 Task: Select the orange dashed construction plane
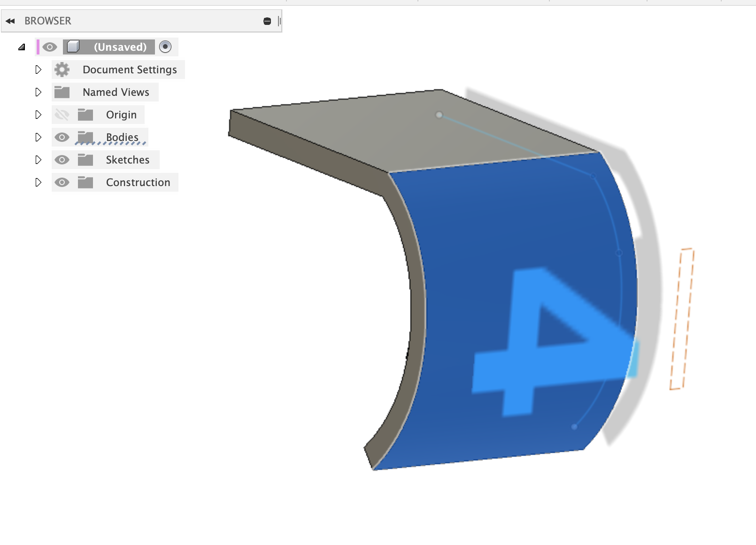pyautogui.click(x=682, y=319)
